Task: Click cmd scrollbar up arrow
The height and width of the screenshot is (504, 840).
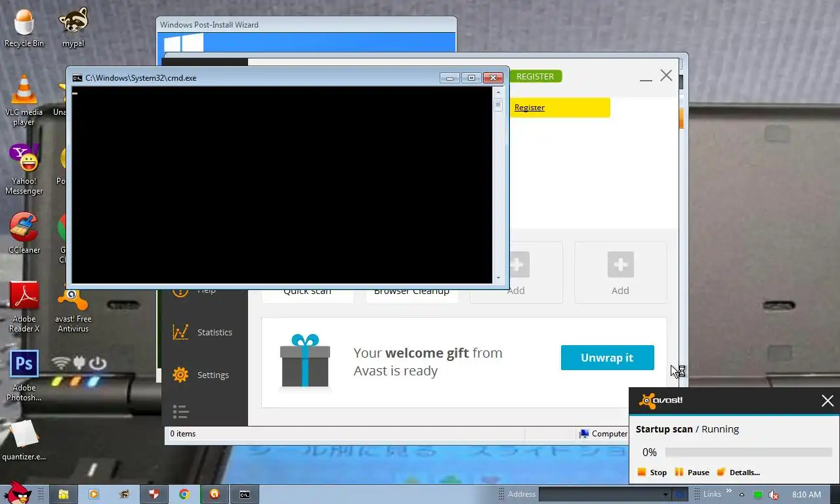Action: [x=499, y=93]
